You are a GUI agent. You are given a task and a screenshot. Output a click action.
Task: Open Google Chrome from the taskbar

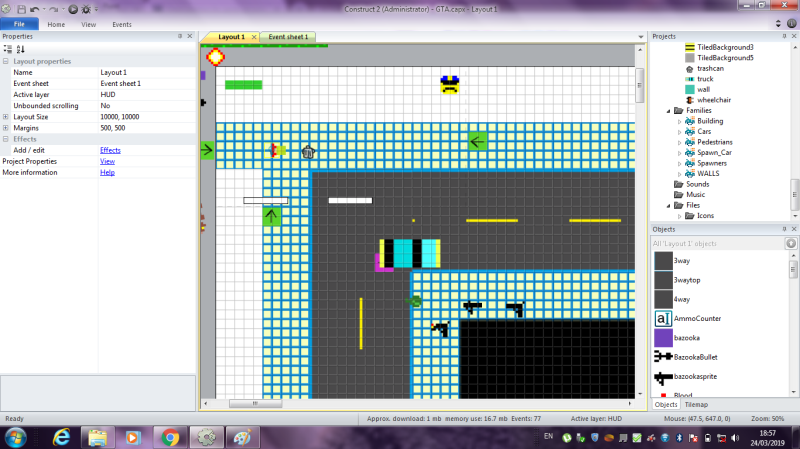(170, 437)
